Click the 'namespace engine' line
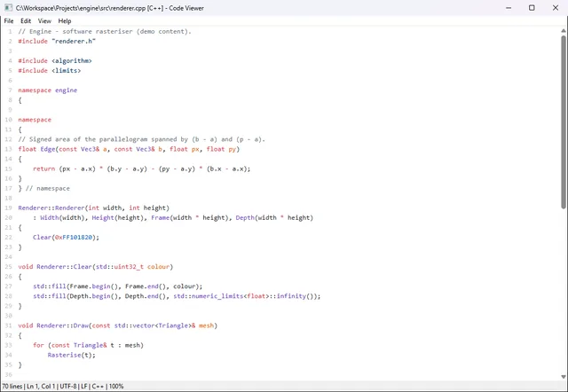This screenshot has height=392, width=568. click(x=47, y=90)
